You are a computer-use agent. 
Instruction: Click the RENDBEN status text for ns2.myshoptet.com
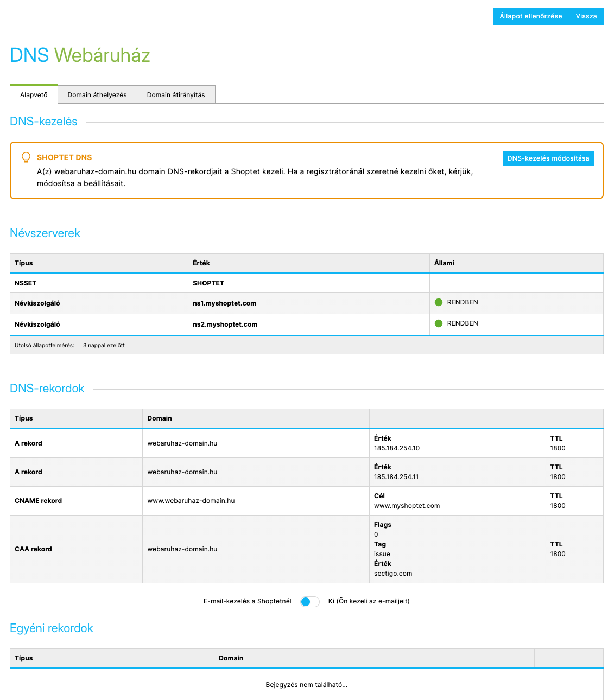coord(463,323)
